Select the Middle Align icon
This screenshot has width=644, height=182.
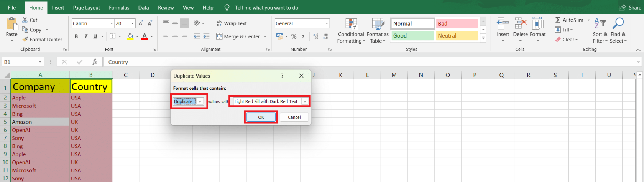coord(175,23)
